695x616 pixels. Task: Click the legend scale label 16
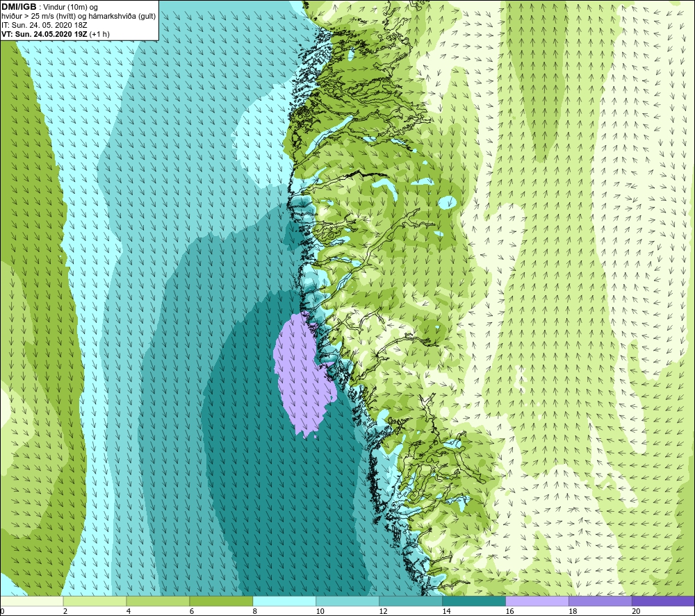tap(509, 611)
